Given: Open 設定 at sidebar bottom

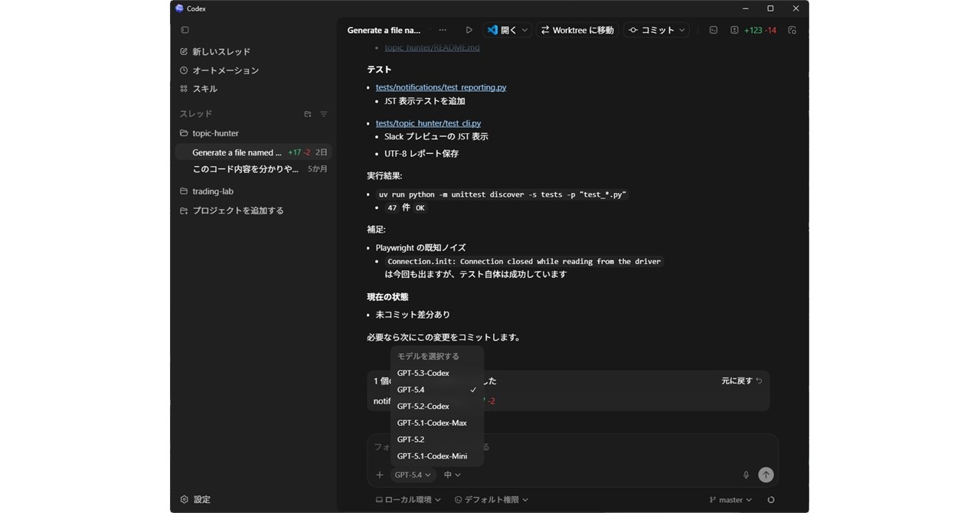Looking at the screenshot, I should [x=195, y=499].
